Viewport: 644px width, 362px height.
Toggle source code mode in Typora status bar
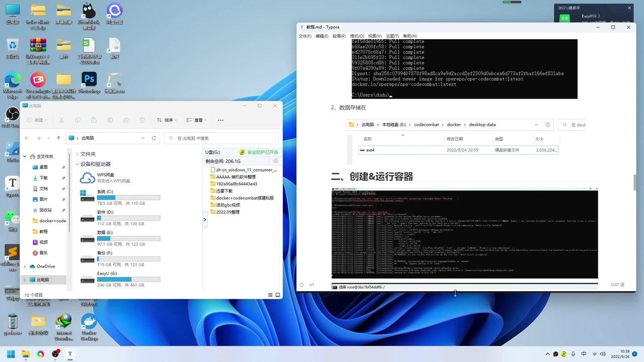[312, 285]
